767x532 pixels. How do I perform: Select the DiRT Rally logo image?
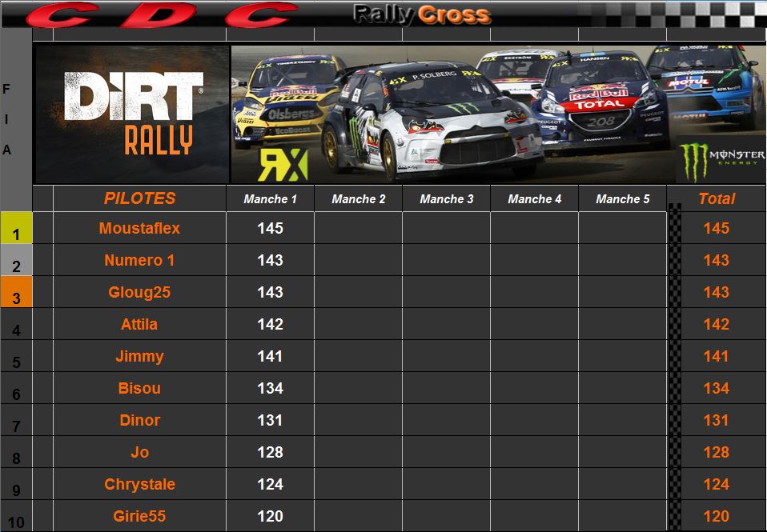coord(132,114)
